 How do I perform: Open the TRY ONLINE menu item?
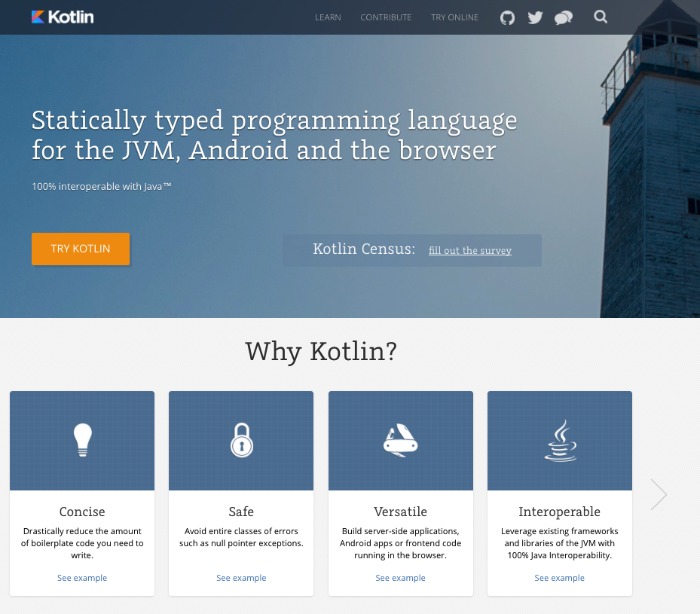454,17
